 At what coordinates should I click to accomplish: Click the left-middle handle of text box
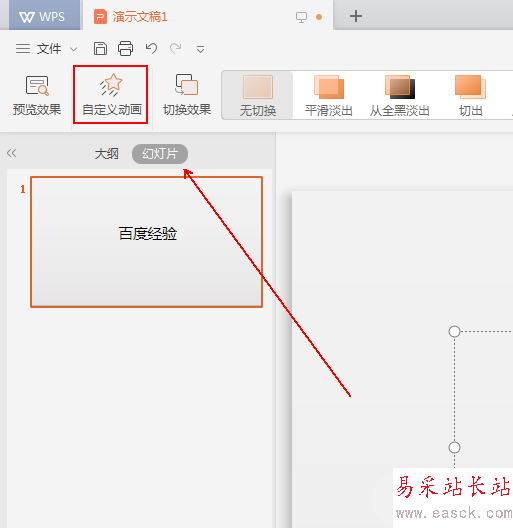tap(454, 448)
